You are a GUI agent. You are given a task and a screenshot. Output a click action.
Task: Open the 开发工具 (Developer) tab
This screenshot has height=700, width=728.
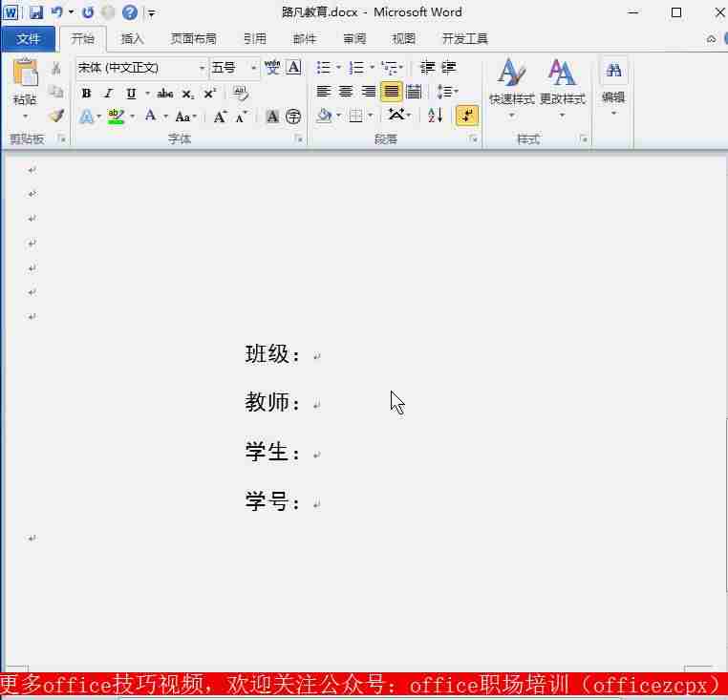464,38
